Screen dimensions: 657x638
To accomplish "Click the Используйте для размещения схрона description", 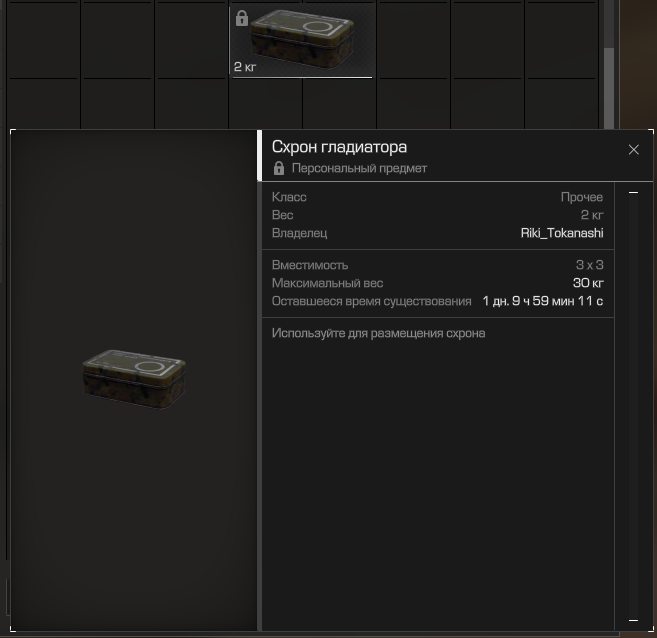I will [x=378, y=333].
